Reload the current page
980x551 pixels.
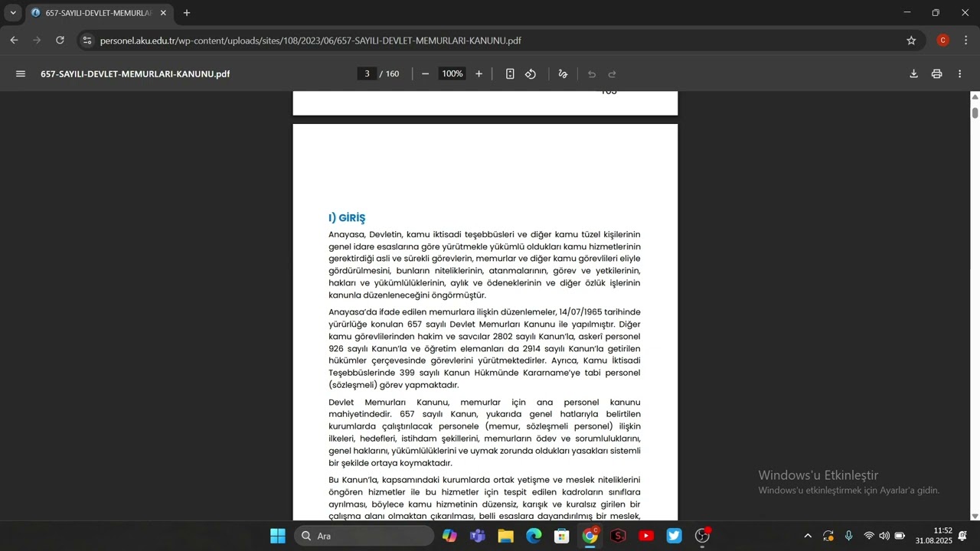pyautogui.click(x=60, y=41)
